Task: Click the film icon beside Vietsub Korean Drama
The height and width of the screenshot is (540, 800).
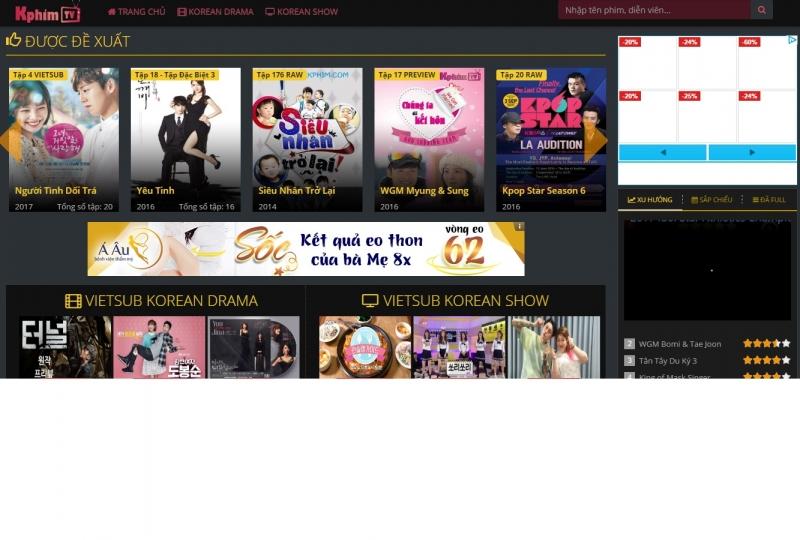Action: (x=73, y=301)
